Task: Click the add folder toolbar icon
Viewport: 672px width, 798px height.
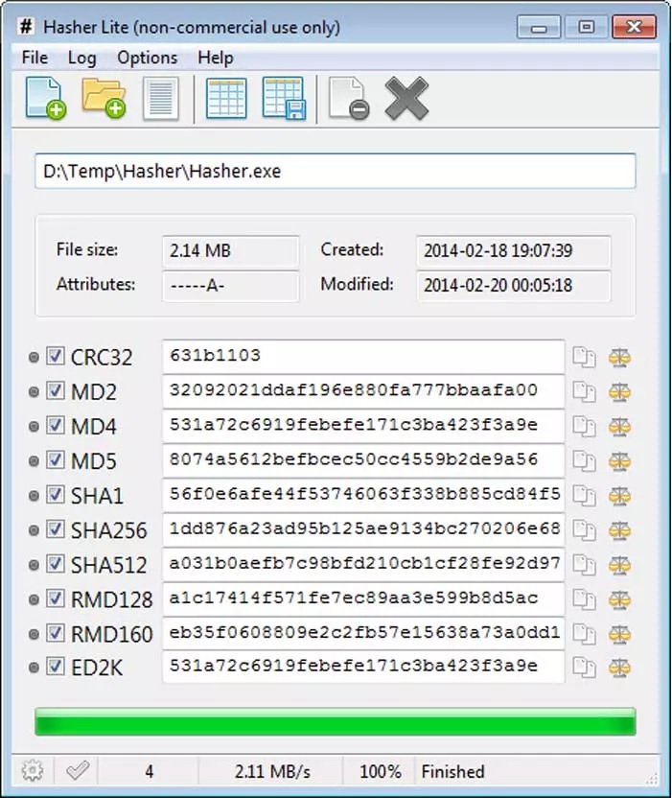Action: click(104, 98)
